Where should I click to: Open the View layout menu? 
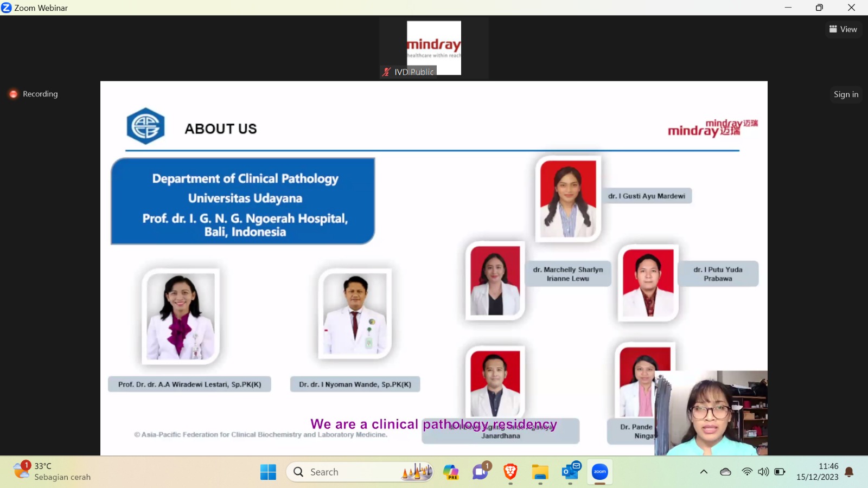(843, 29)
